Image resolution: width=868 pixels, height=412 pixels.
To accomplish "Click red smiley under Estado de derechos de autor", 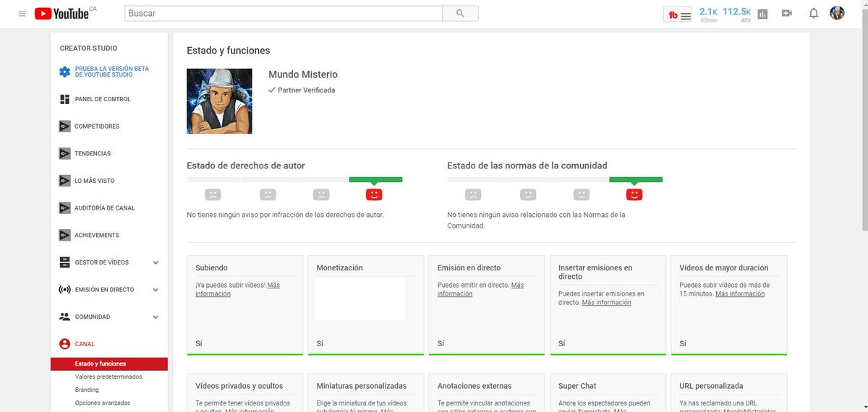I will point(374,194).
